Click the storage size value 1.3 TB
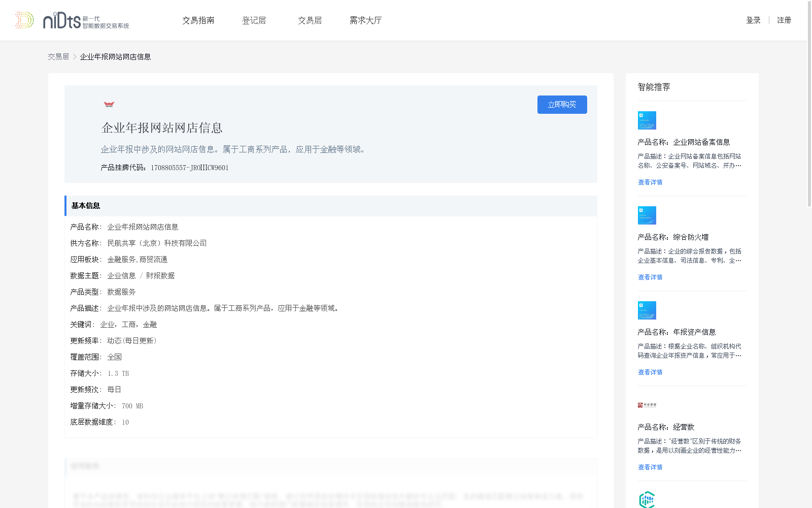This screenshot has height=508, width=812. point(118,373)
